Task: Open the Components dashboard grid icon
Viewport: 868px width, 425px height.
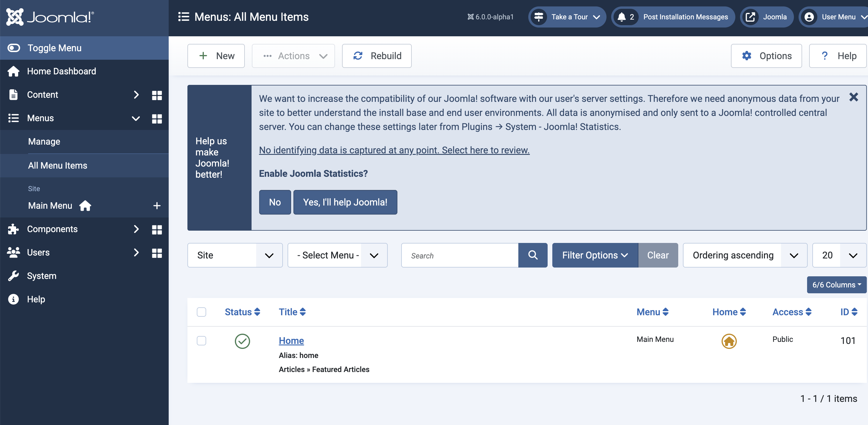Action: [x=157, y=229]
